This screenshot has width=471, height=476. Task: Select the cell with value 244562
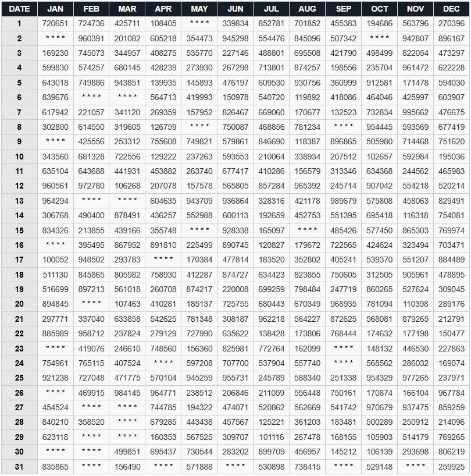click(x=416, y=172)
